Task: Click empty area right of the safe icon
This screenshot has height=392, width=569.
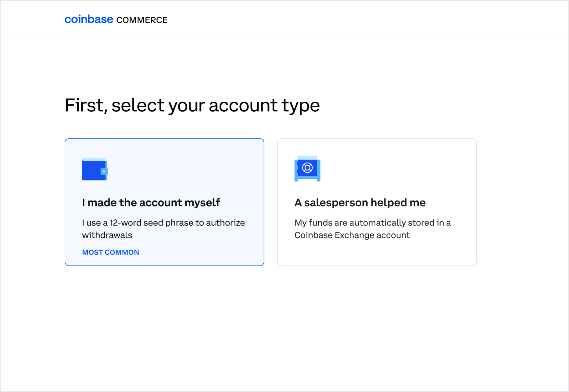Action: tap(396, 169)
